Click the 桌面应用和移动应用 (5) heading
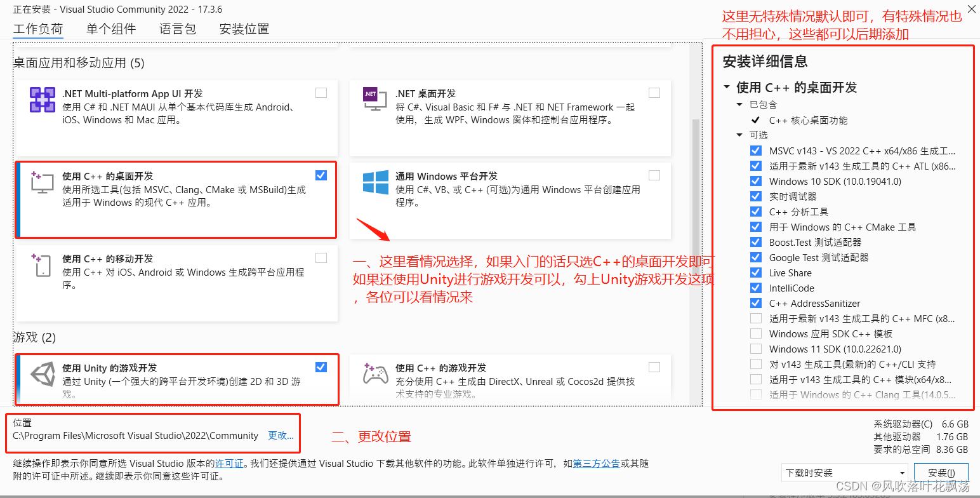The width and height of the screenshot is (980, 498). point(79,63)
